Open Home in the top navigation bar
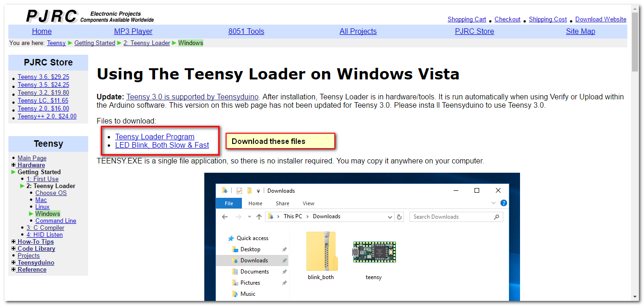This screenshot has width=644, height=306. [42, 32]
